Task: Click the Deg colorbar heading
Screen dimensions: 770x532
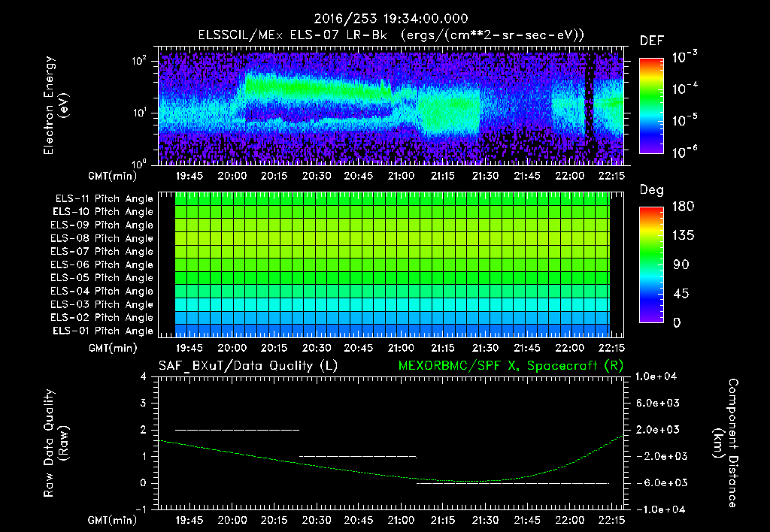Action: pyautogui.click(x=652, y=190)
